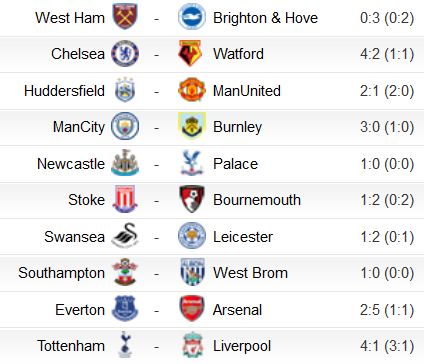The height and width of the screenshot is (364, 424).
Task: Click the Watford club badge
Action: coord(191,53)
